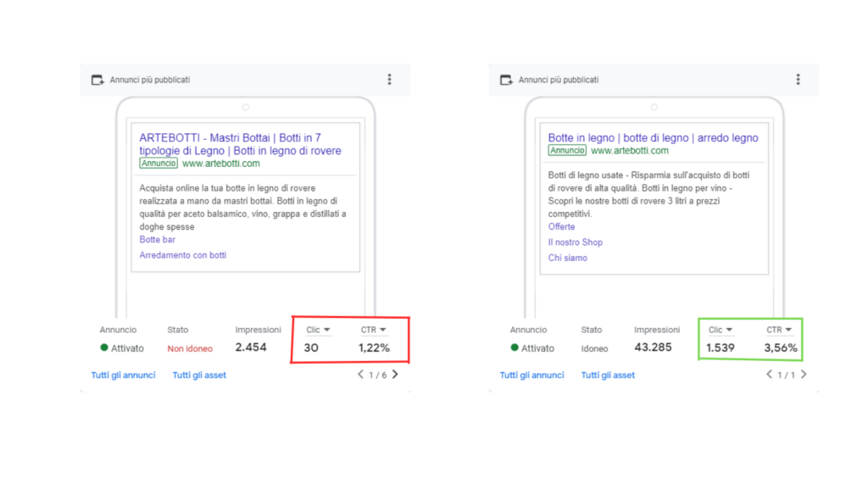Open the CTR metric dropdown on left card

[374, 330]
